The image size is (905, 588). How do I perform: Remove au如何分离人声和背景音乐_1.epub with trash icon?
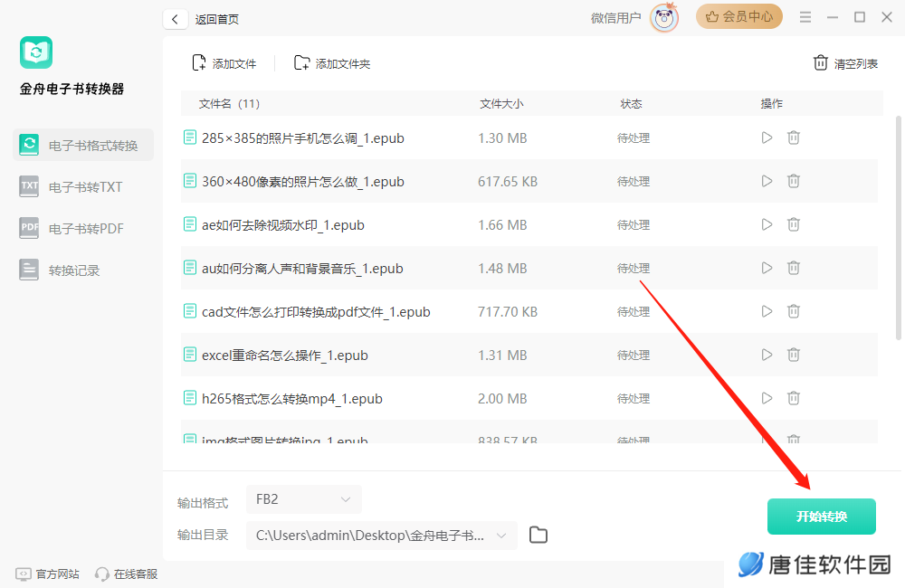click(794, 268)
